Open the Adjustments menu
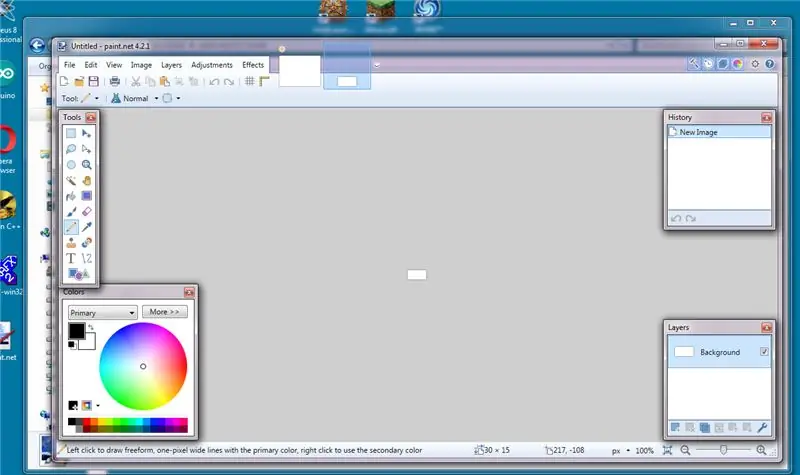Image resolution: width=800 pixels, height=475 pixels. [212, 65]
